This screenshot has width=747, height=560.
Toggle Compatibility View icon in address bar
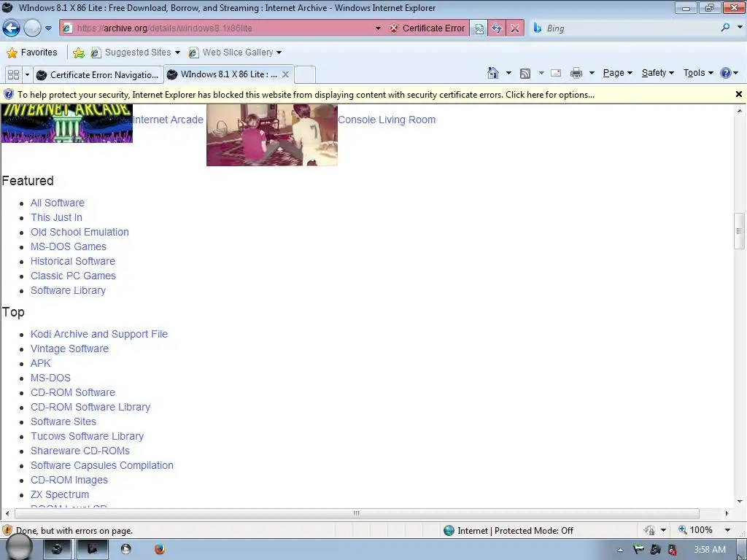click(479, 28)
